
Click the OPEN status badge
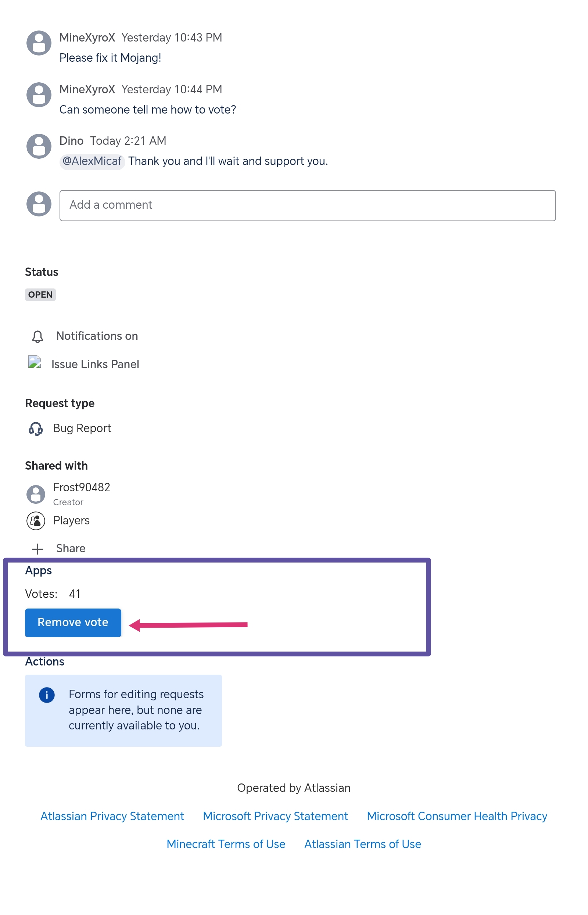[x=40, y=295]
